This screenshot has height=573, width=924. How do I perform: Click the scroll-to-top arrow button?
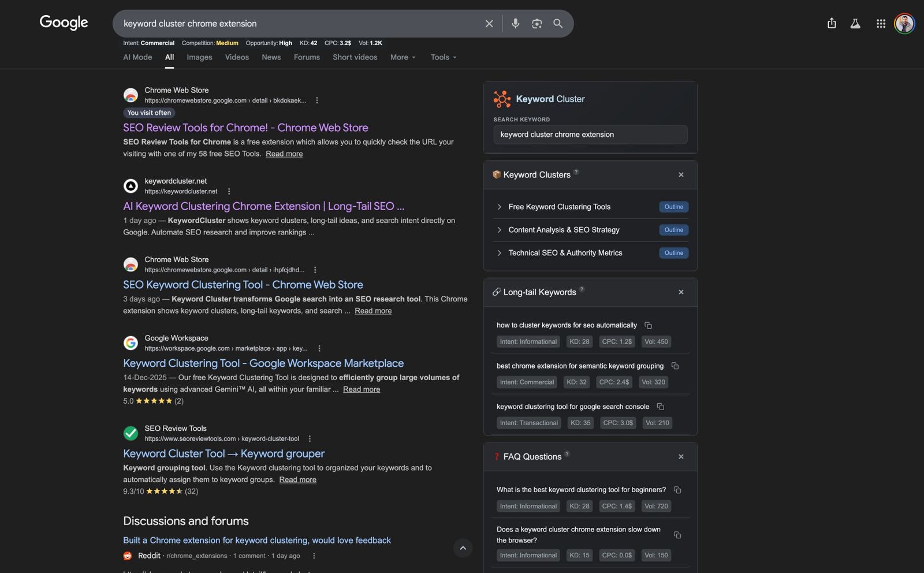tap(462, 548)
